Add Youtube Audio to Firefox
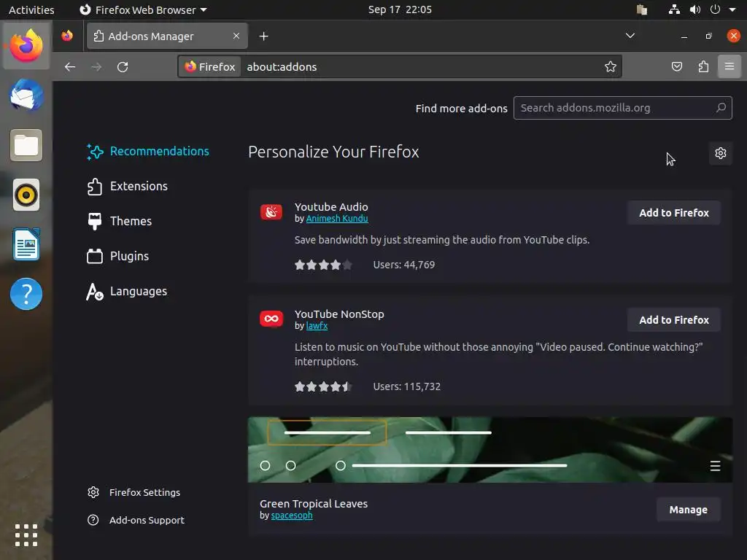747x560 pixels. click(673, 213)
